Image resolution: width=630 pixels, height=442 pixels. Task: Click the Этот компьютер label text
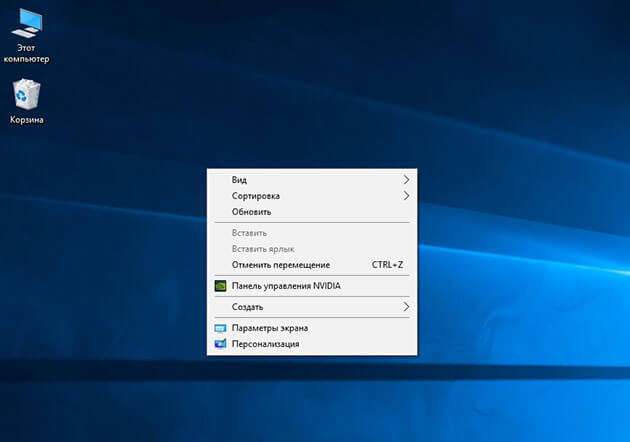point(27,53)
